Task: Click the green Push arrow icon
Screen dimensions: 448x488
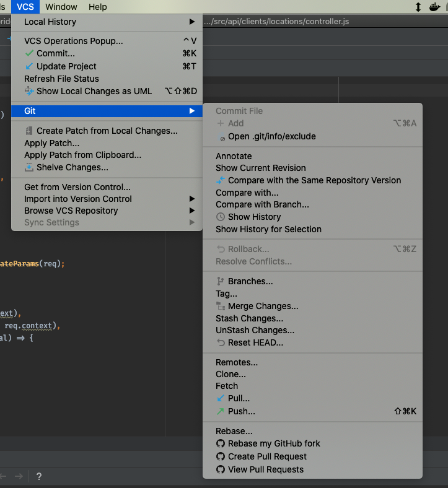Action: 221,411
